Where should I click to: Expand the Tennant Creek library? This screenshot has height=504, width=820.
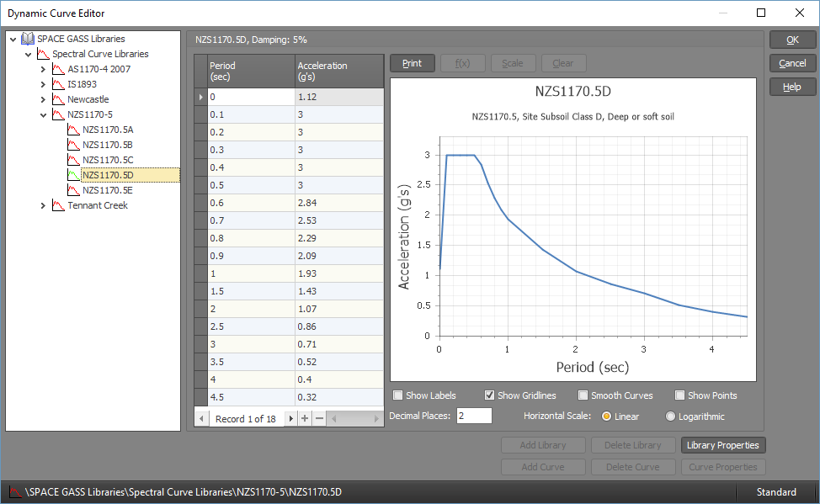click(44, 205)
